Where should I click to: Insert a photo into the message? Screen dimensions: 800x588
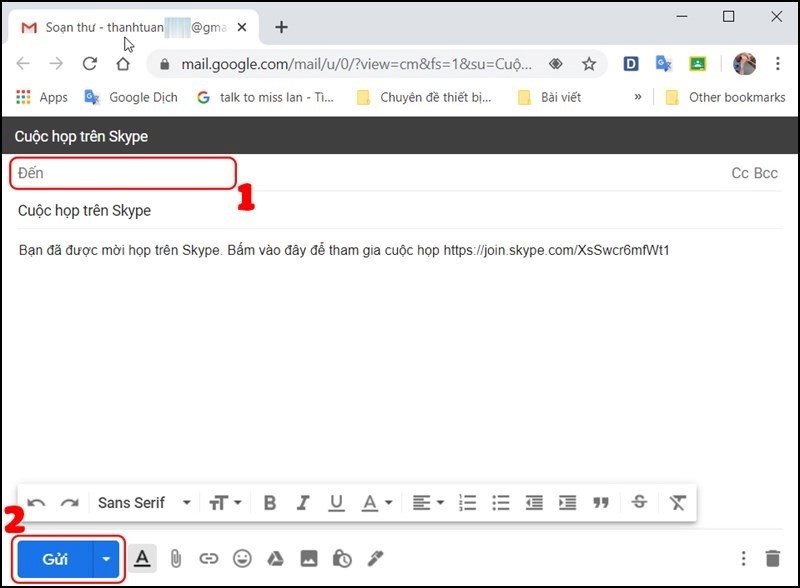pyautogui.click(x=308, y=559)
